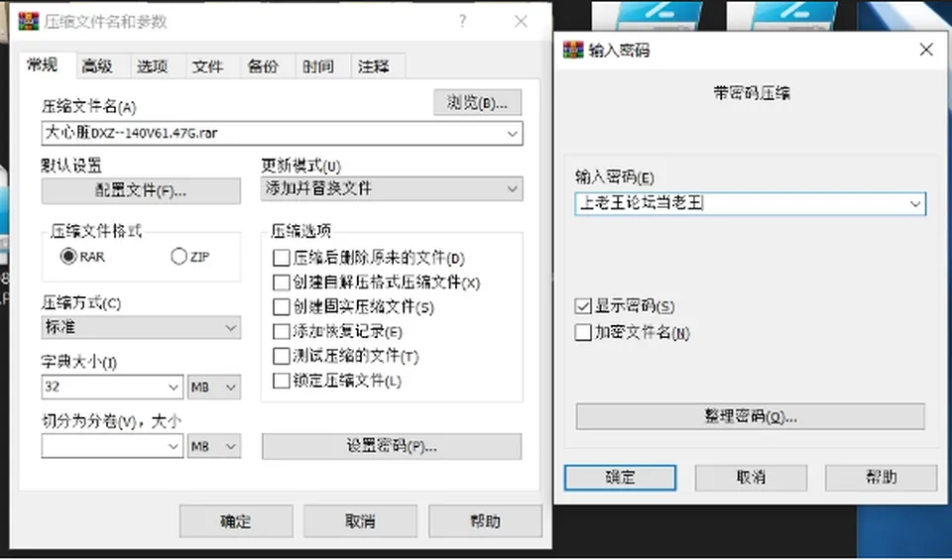
Task: Click the 浏览(B)... browse button
Action: click(477, 102)
